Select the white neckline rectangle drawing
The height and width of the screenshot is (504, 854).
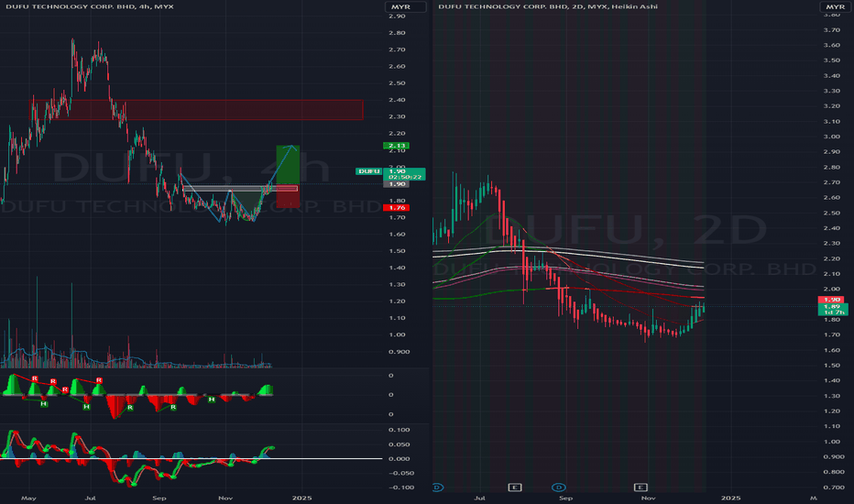pos(240,189)
